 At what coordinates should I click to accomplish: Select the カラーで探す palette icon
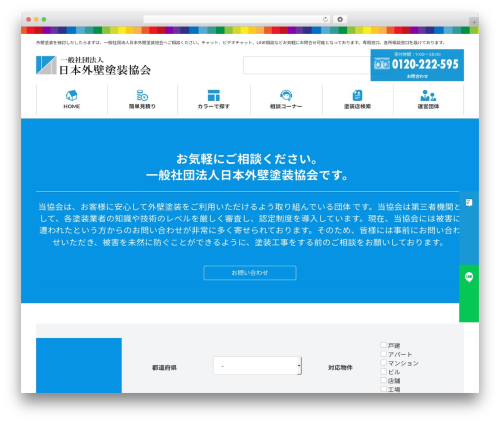214,95
